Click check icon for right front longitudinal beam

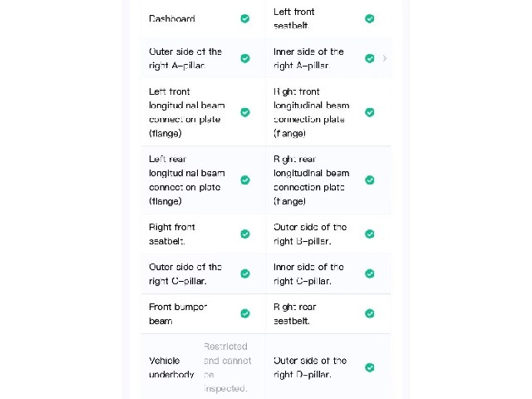(369, 112)
